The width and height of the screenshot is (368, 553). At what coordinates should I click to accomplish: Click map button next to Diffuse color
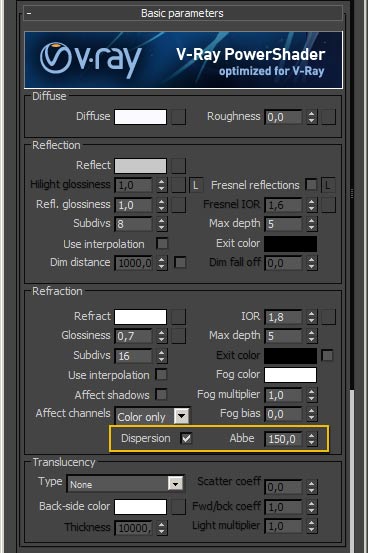[x=179, y=117]
